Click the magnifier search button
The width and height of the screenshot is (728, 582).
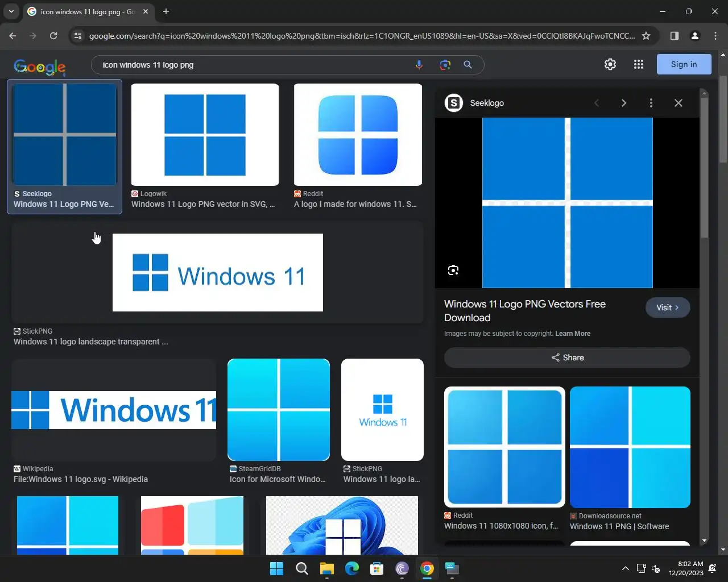point(468,65)
